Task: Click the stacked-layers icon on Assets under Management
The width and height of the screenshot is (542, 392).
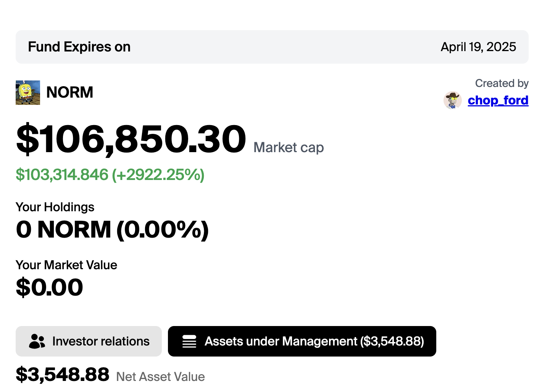Action: click(189, 341)
